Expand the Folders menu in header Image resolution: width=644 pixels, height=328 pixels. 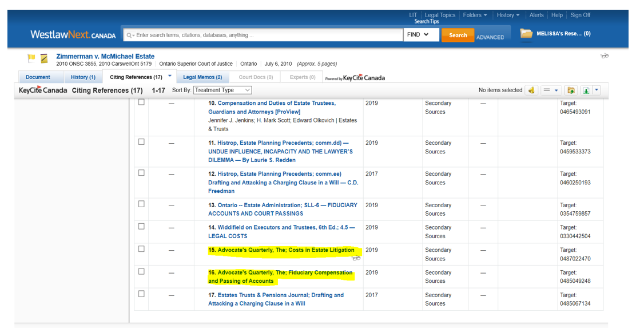(475, 15)
